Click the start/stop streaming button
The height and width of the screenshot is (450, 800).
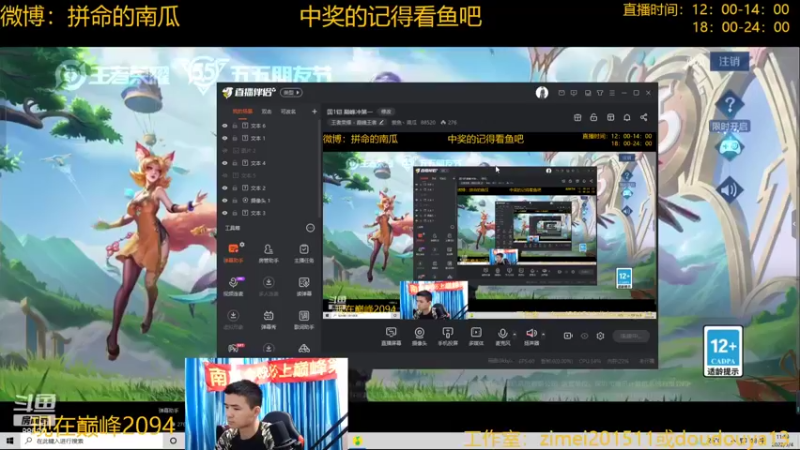[631, 336]
